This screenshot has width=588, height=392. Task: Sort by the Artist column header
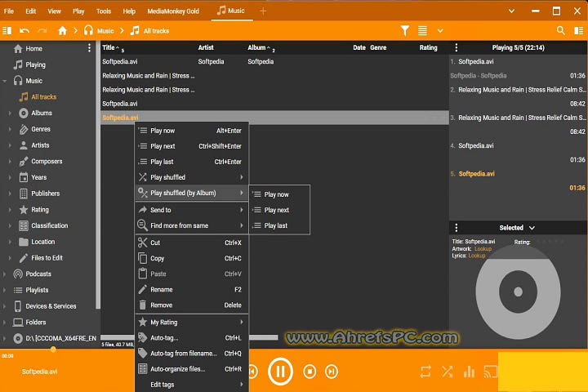tap(206, 47)
